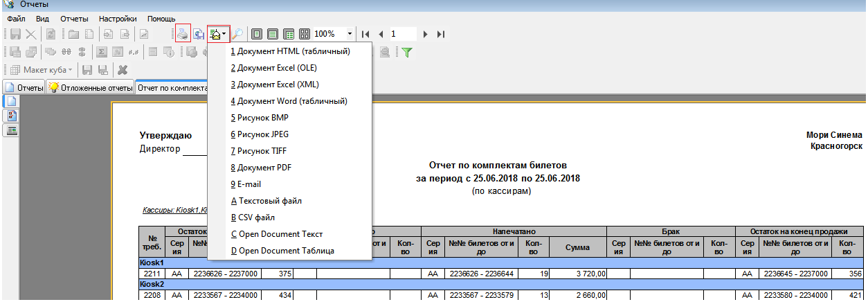Click the printer icon in the toolbar
Image resolution: width=868 pixels, height=302 pixels.
coord(183,33)
